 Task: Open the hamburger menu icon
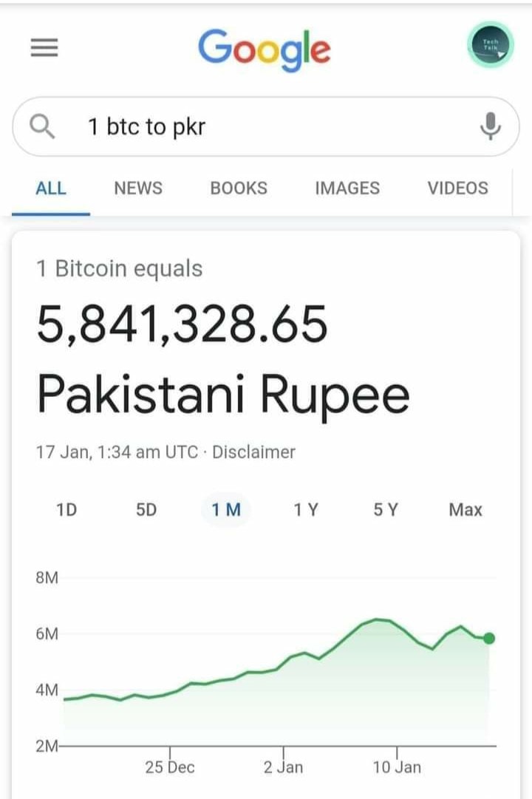44,47
